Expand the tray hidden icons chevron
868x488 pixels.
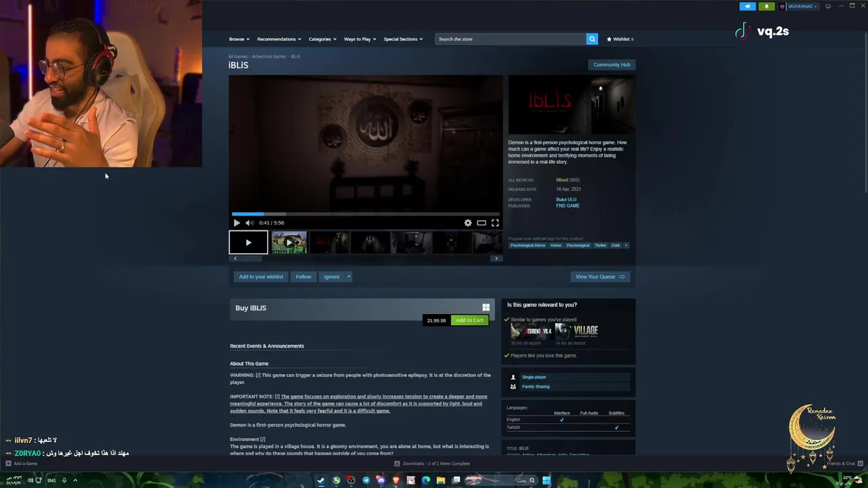(x=75, y=481)
